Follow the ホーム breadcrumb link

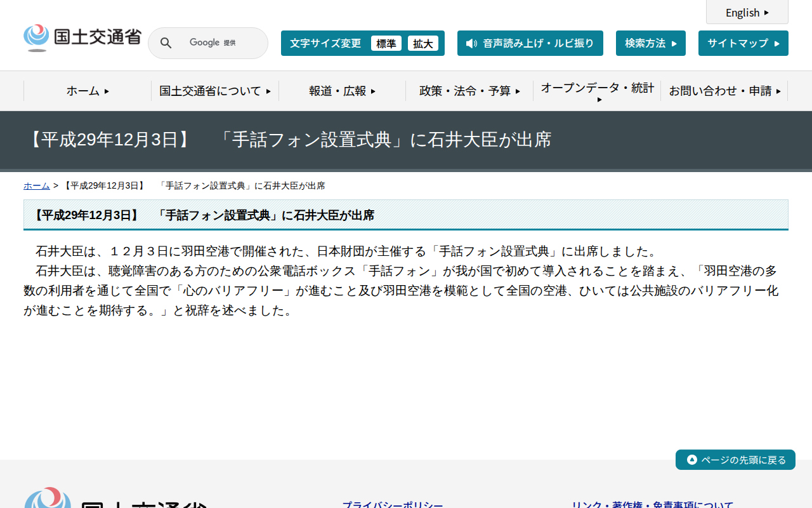pyautogui.click(x=36, y=185)
